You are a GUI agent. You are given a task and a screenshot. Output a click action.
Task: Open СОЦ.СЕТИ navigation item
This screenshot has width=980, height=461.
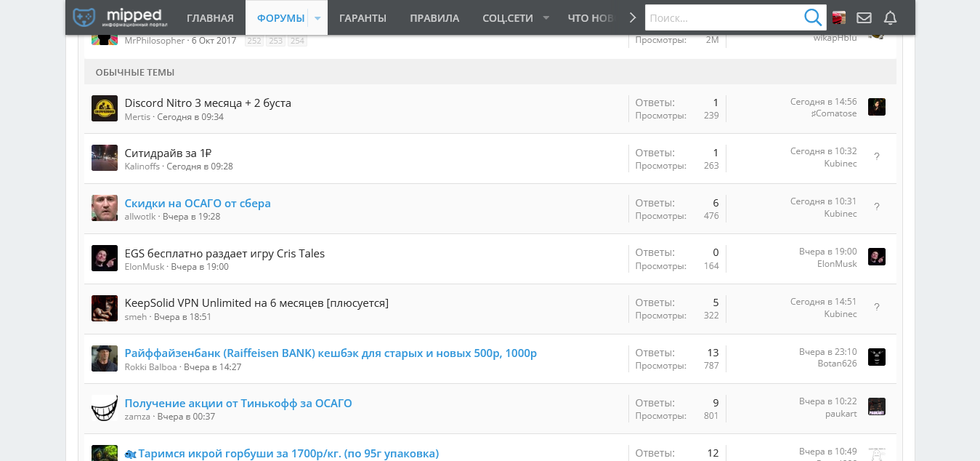pyautogui.click(x=508, y=18)
